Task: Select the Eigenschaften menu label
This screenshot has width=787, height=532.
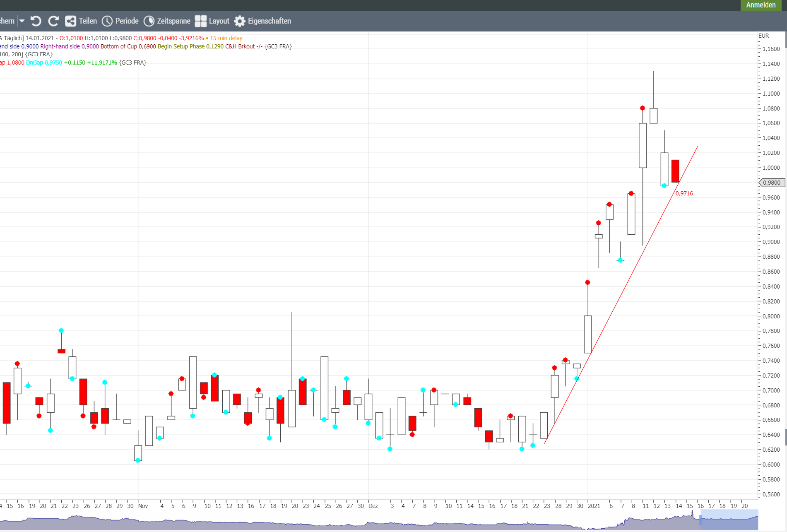Action: click(269, 21)
